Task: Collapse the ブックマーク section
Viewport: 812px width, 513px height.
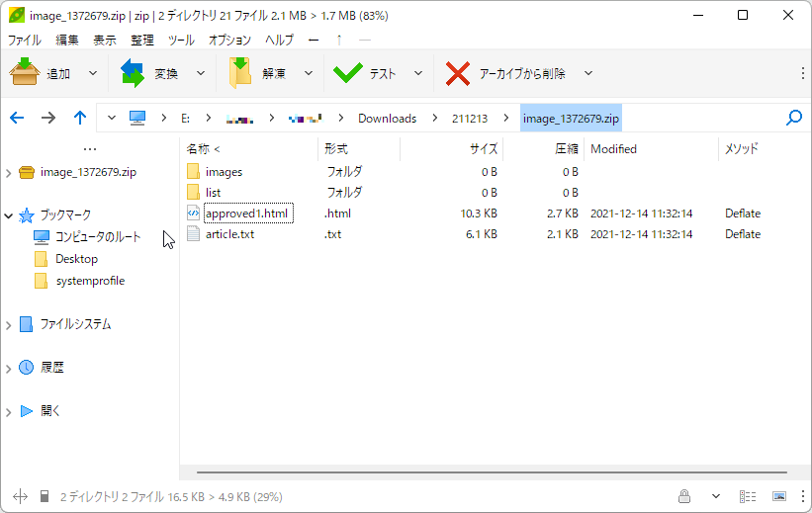Action: coord(8,215)
